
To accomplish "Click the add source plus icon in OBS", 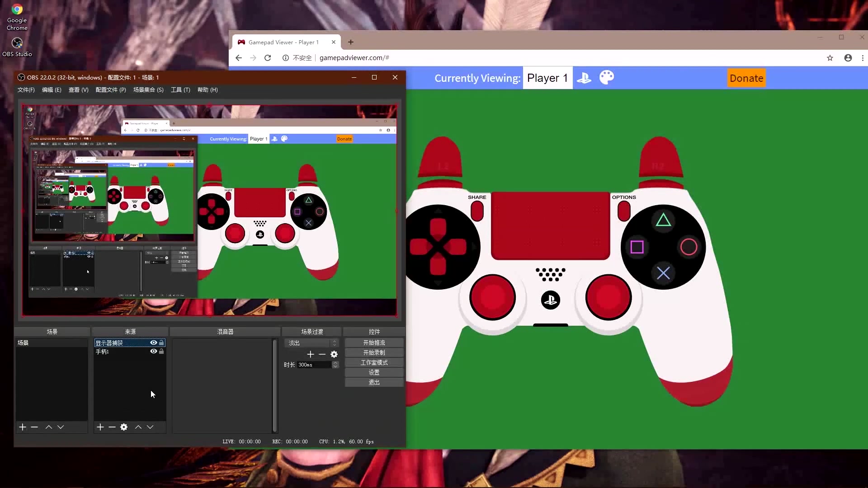I will pos(100,427).
